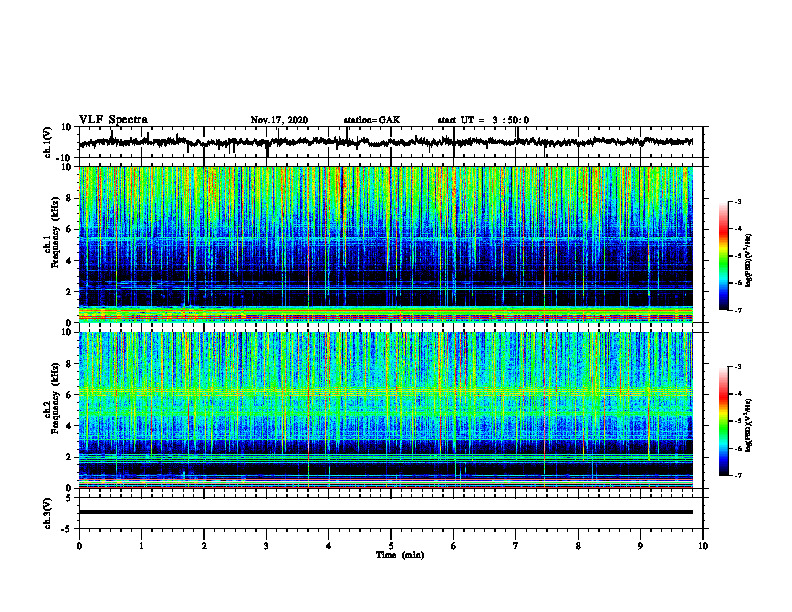The height and width of the screenshot is (612, 792).
Task: Click "-3" on the lower color scale
Action: coord(737,367)
